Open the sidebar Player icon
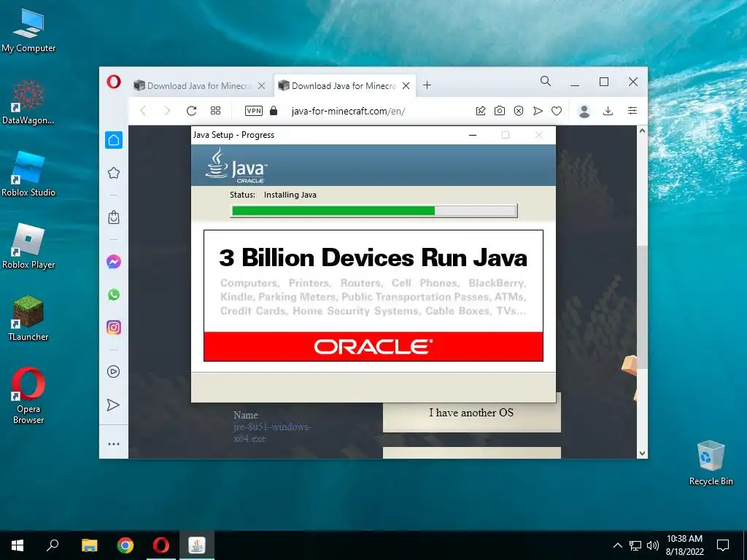The image size is (747, 560). (113, 371)
